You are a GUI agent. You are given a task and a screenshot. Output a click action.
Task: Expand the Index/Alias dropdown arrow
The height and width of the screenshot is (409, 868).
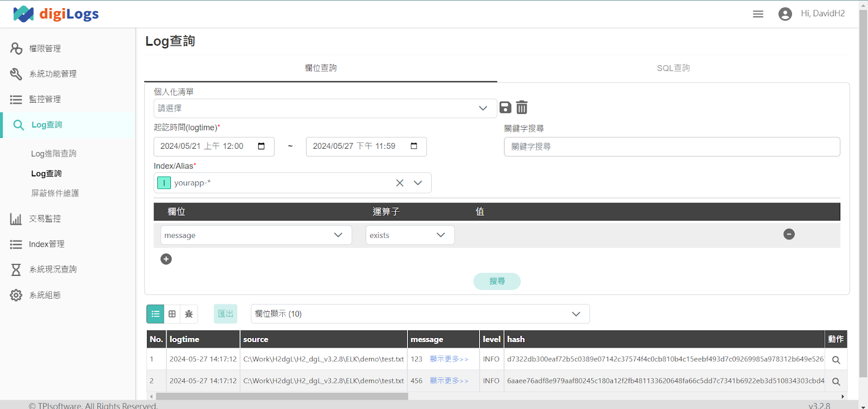[x=418, y=183]
